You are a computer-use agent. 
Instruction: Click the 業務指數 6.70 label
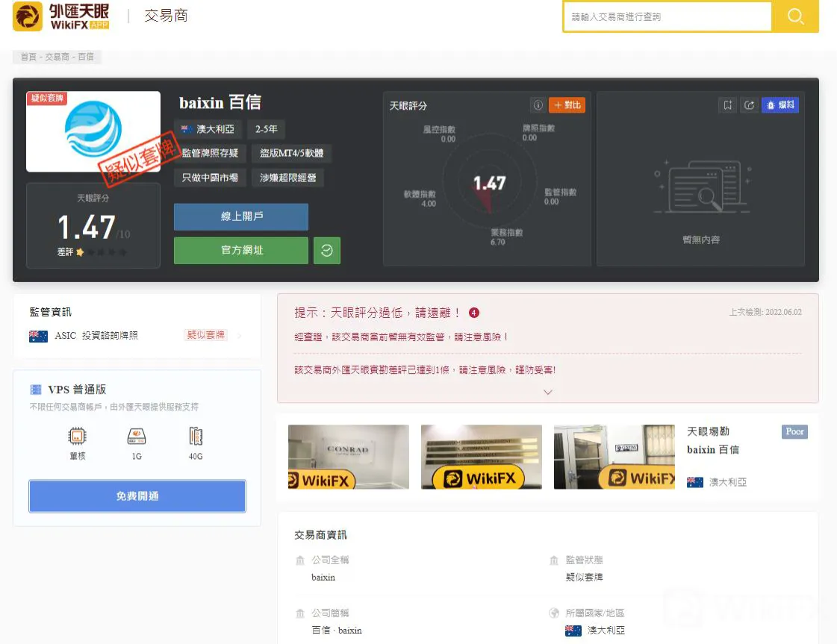tap(506, 237)
